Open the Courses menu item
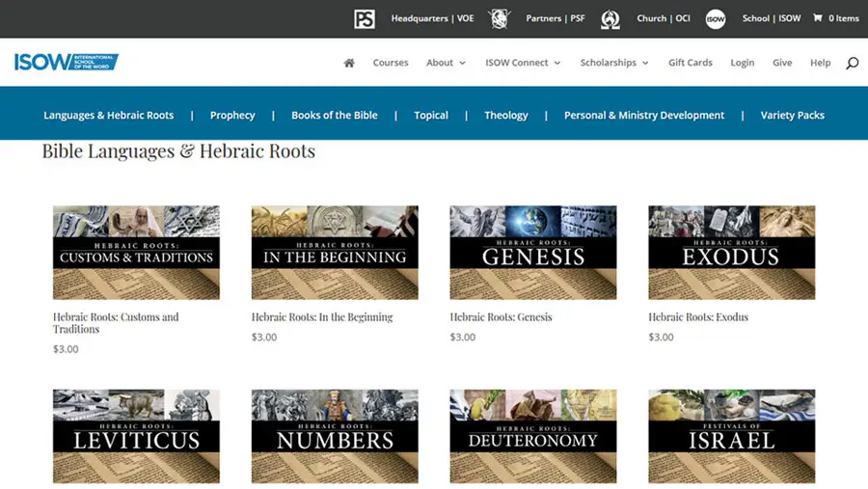 (x=391, y=63)
